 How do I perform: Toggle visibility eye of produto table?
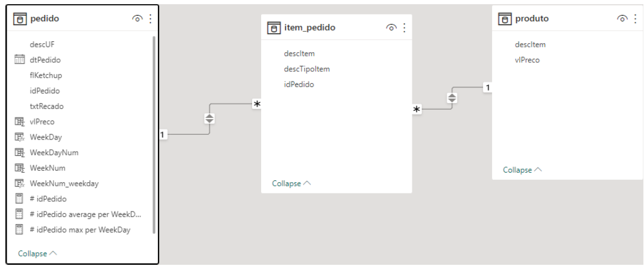coord(622,19)
